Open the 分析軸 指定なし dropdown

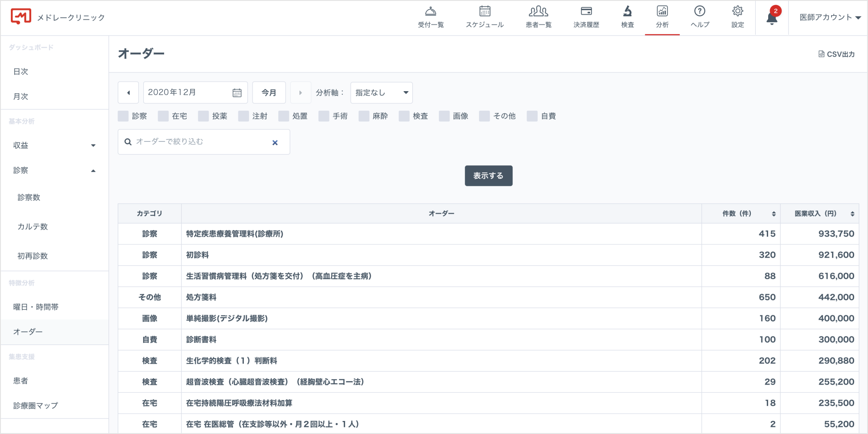coord(381,92)
